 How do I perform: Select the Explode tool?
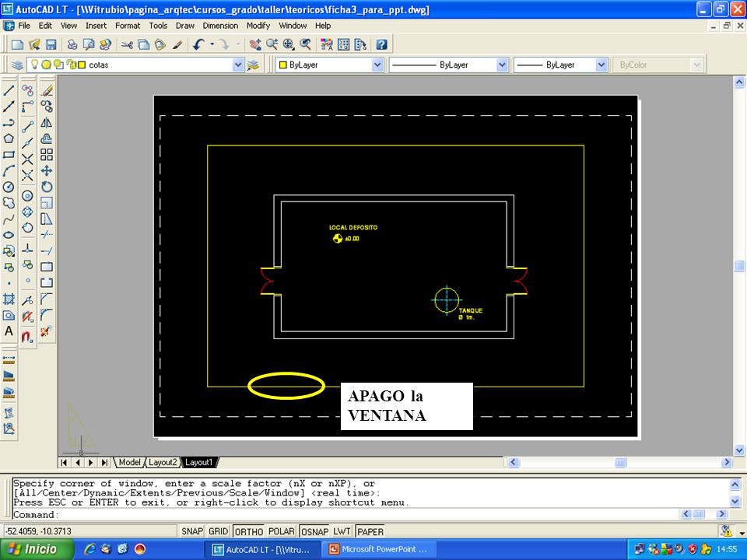[x=47, y=331]
